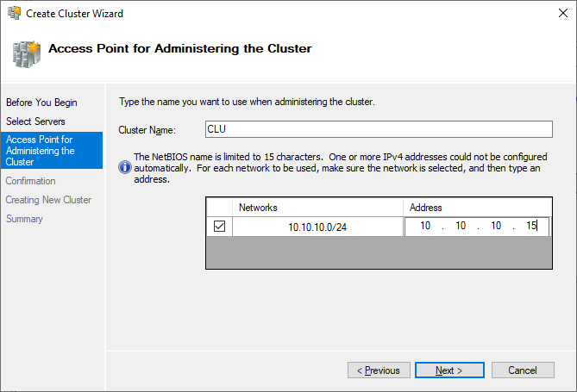
Task: Click the Next button
Action: 449,370
